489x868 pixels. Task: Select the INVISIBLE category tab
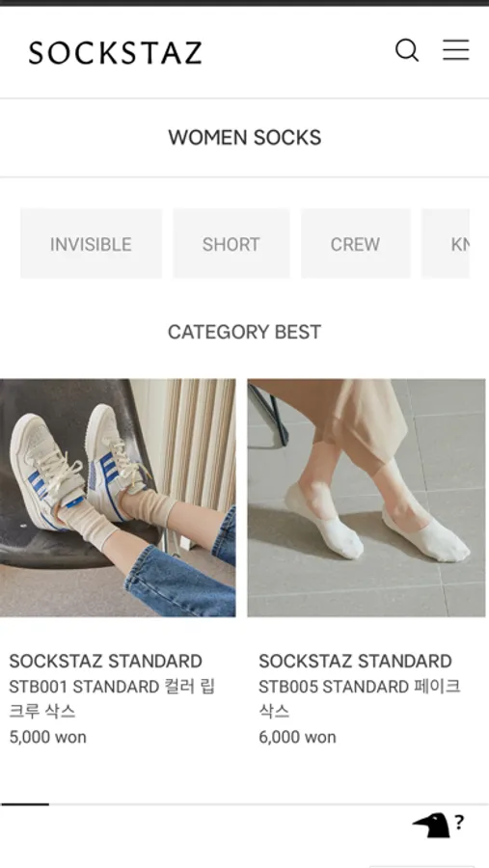pos(92,244)
